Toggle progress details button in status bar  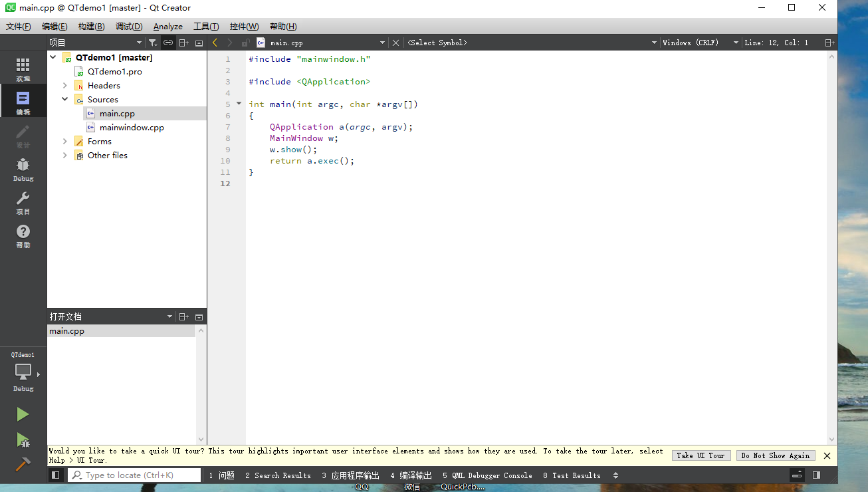tap(798, 475)
